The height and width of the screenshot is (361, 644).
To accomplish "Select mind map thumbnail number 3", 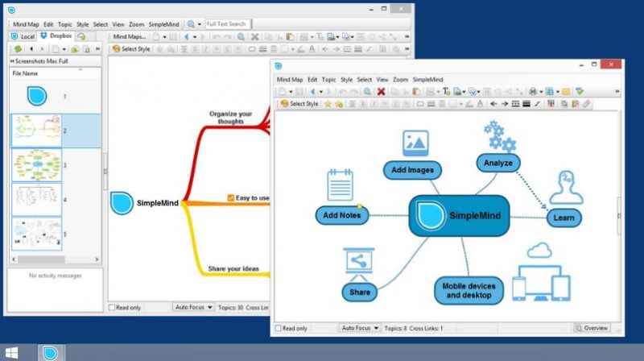I will 36,165.
